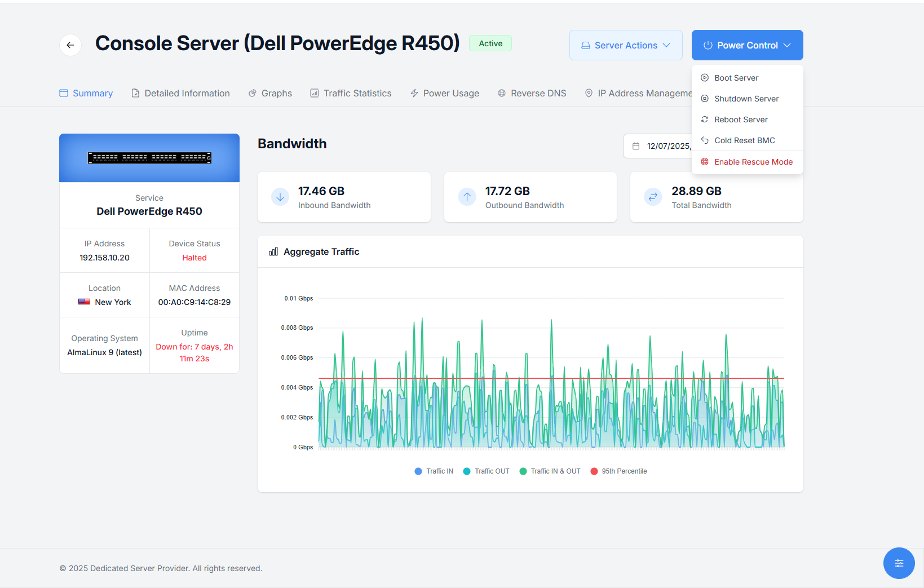This screenshot has width=924, height=588.
Task: Choose Shutdown Server menu option
Action: 747,99
